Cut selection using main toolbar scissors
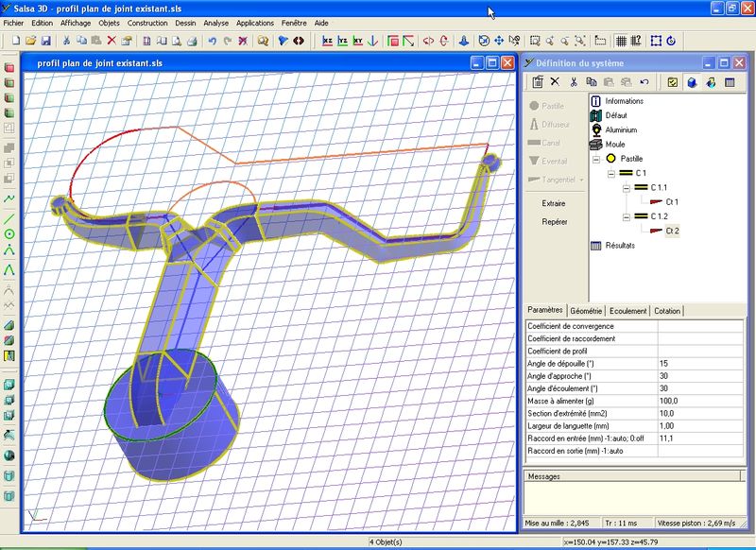Image resolution: width=756 pixels, height=550 pixels. coord(66,41)
